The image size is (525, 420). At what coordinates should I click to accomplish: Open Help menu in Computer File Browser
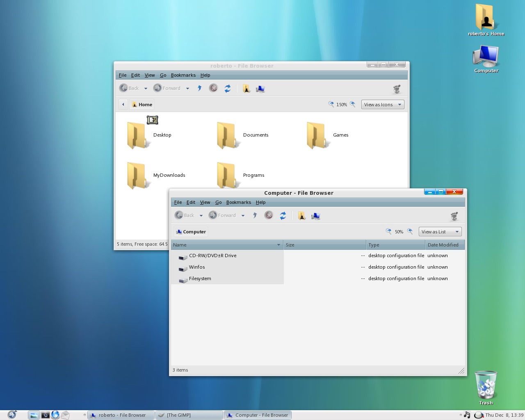pyautogui.click(x=260, y=202)
